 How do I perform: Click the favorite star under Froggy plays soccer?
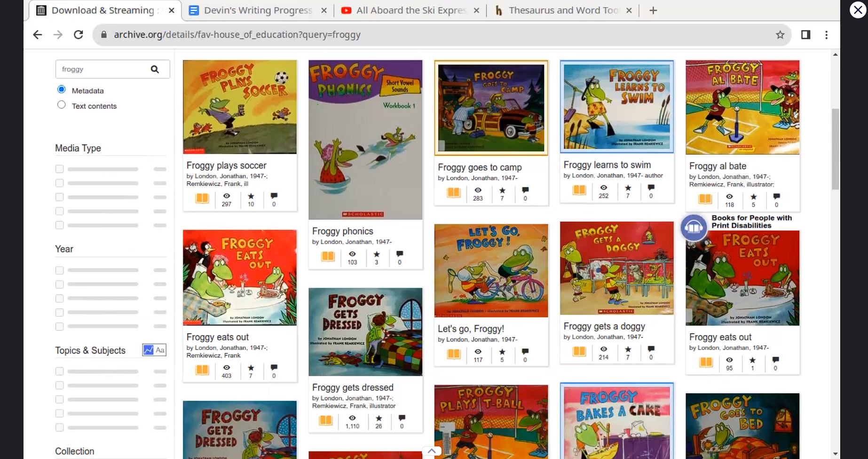click(x=251, y=196)
